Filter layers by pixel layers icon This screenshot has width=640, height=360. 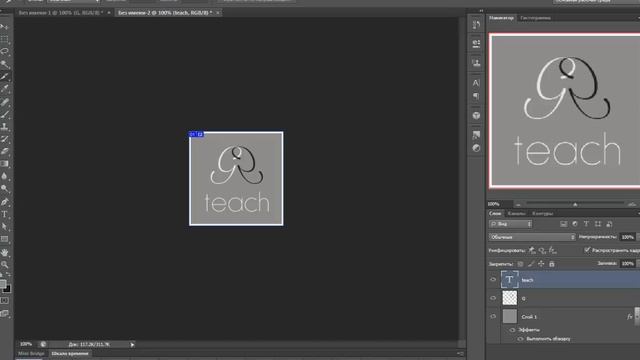[564, 224]
